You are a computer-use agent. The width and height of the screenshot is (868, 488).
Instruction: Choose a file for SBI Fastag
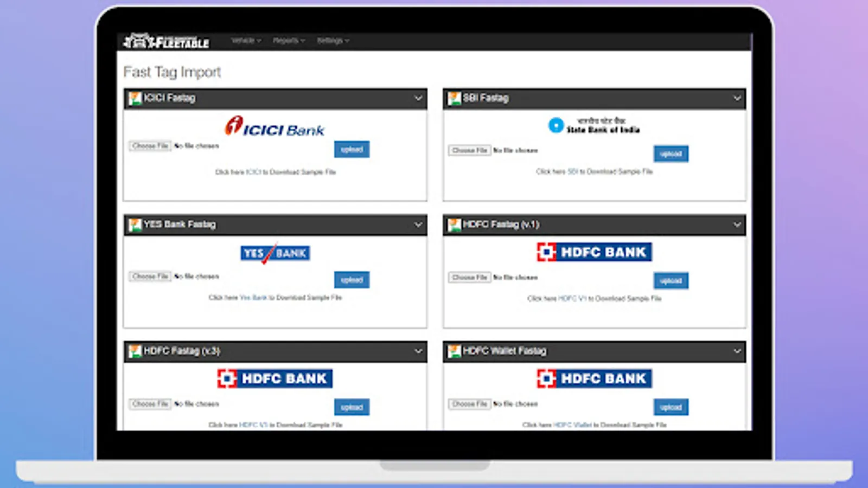(x=470, y=150)
